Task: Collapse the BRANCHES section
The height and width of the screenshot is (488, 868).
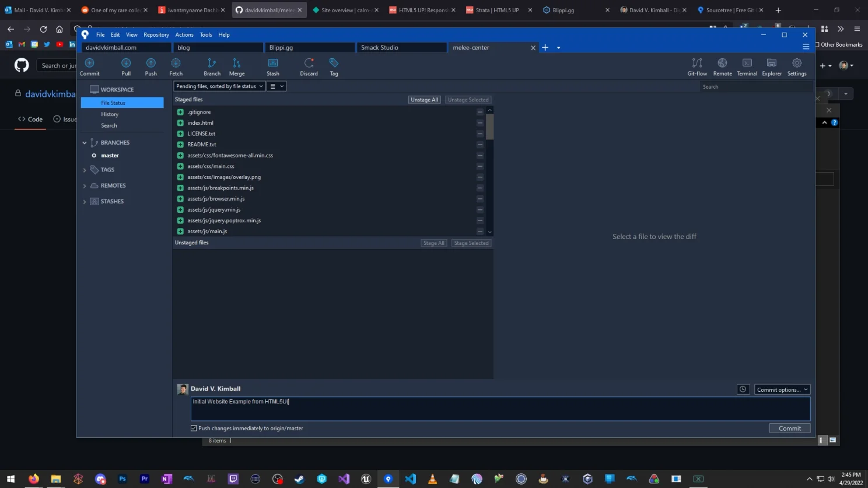Action: [84, 142]
